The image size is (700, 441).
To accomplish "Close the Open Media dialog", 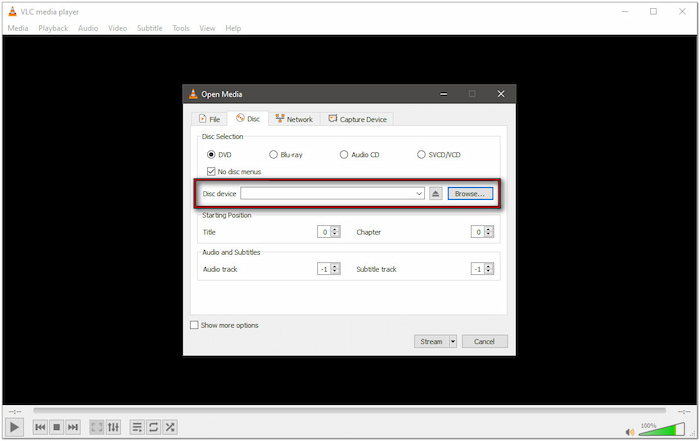I will (501, 94).
